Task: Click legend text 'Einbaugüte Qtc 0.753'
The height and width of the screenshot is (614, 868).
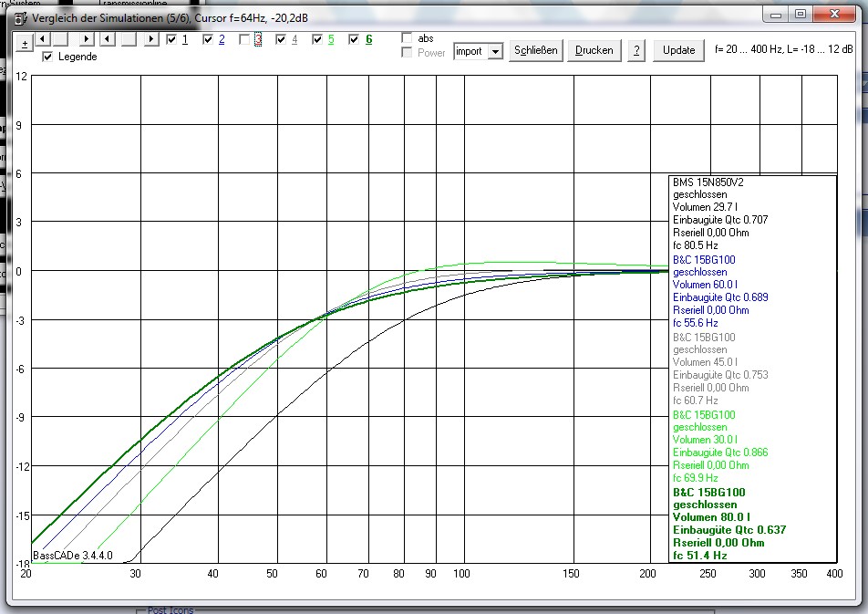Action: click(720, 375)
